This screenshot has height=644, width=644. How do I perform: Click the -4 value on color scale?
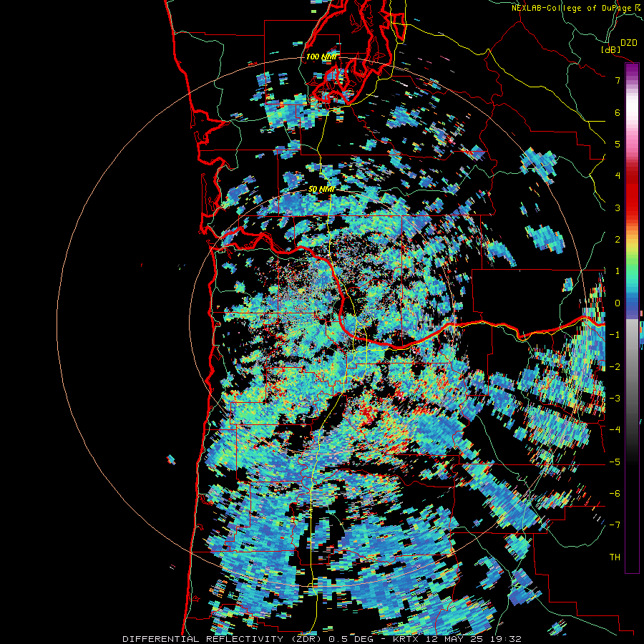(615, 430)
